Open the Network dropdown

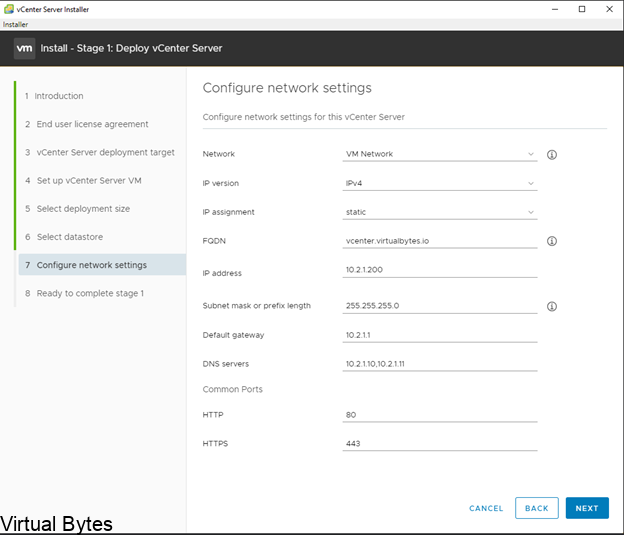coord(440,154)
